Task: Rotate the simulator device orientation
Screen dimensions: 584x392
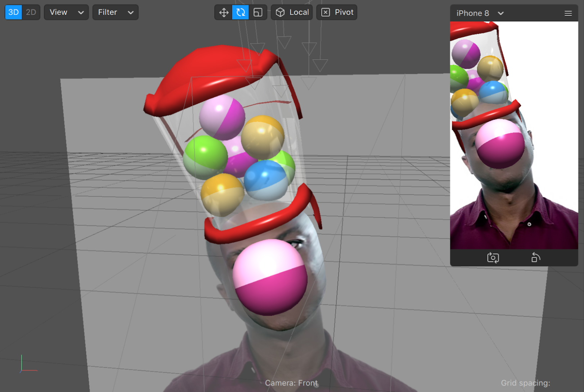Action: (x=535, y=257)
